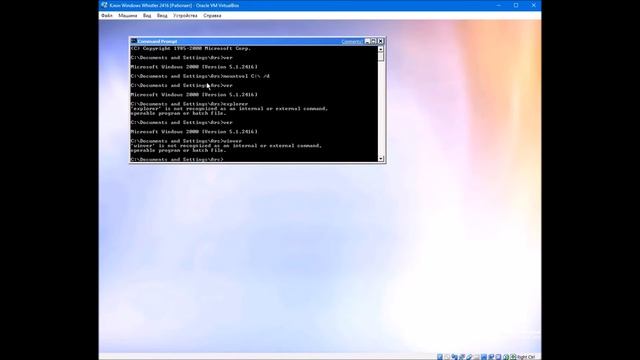The width and height of the screenshot is (640, 360).
Task: Click the mountvol C:\ /d command line
Action: [200, 76]
